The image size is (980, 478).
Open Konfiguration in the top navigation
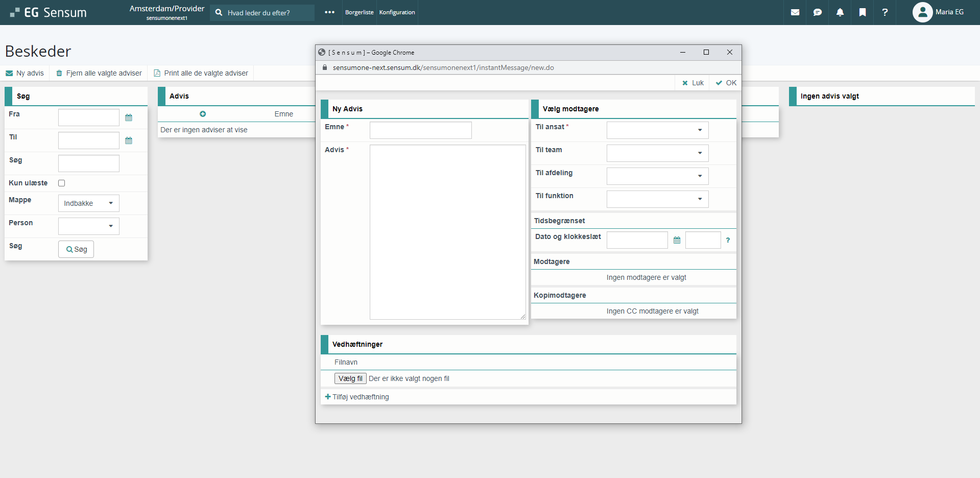coord(397,12)
